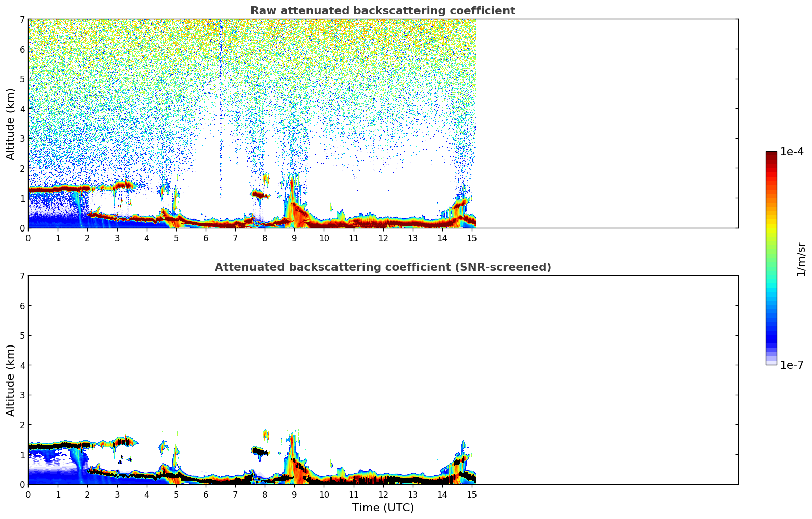Image resolution: width=812 pixels, height=519 pixels.
Task: Click the colorbar '1e-4' maximum label
Action: pyautogui.click(x=792, y=152)
